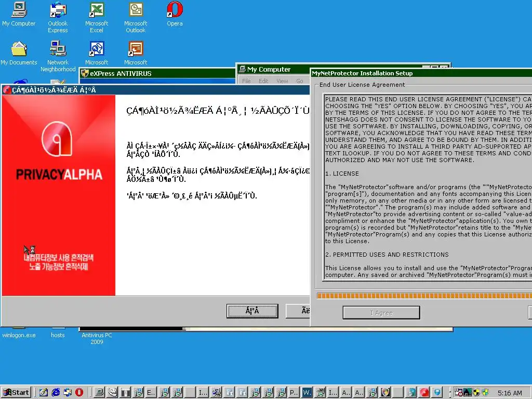Image resolution: width=532 pixels, height=399 pixels.
Task: Click the orange installation progress bar
Action: click(x=424, y=296)
